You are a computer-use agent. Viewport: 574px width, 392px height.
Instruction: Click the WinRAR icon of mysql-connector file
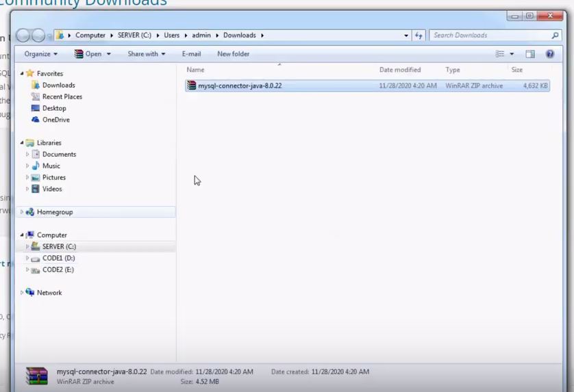pyautogui.click(x=192, y=86)
